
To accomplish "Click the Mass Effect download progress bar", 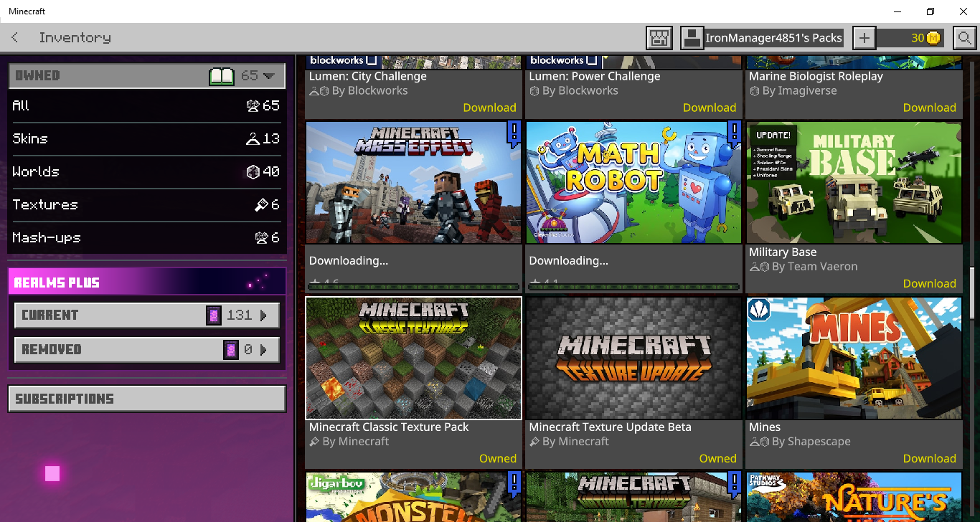I will (413, 287).
